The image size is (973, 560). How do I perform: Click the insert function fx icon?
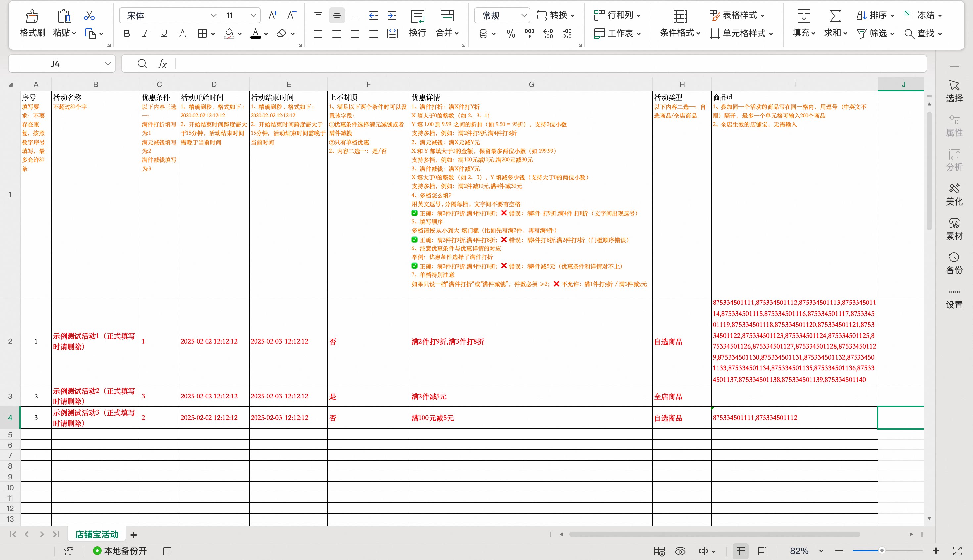162,64
